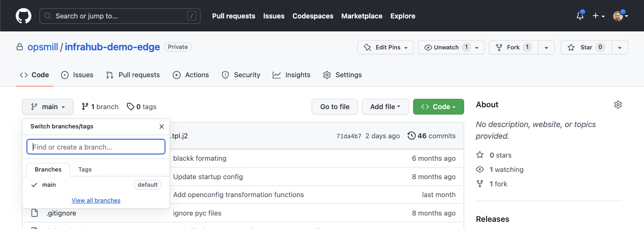Close the Switch branches/tags popup
Screen dimensions: 644x229
pos(161,127)
